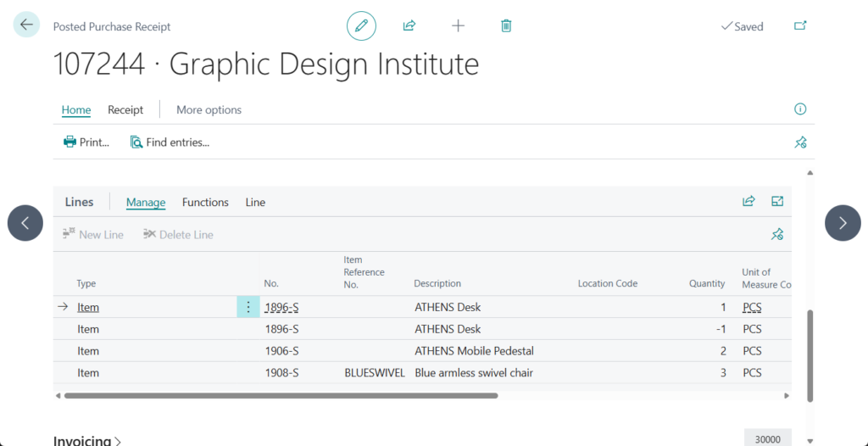Screen dimensions: 868x446
Task: Share the Lines section data
Action: pos(748,201)
